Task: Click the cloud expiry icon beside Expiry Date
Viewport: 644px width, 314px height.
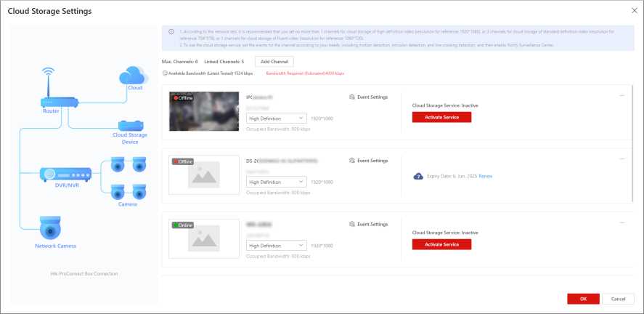Action: pyautogui.click(x=417, y=177)
